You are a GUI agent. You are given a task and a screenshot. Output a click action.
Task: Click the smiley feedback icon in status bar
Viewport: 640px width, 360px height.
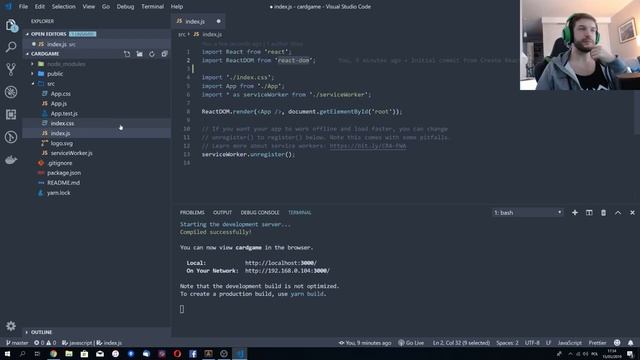[x=617, y=343]
